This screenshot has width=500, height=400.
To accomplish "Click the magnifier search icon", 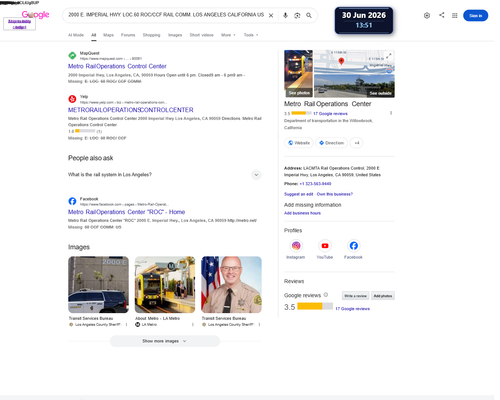I will [309, 15].
